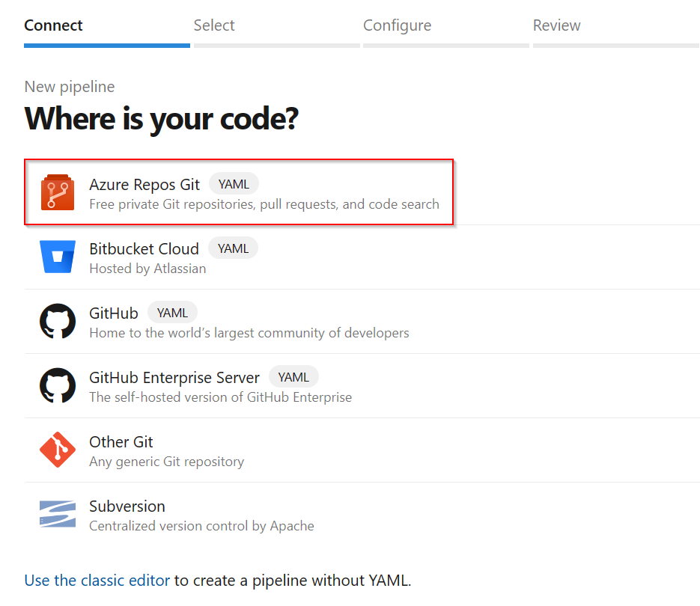Click the GitHub logo icon
Viewport: 700px width, 606px height.
(58, 321)
